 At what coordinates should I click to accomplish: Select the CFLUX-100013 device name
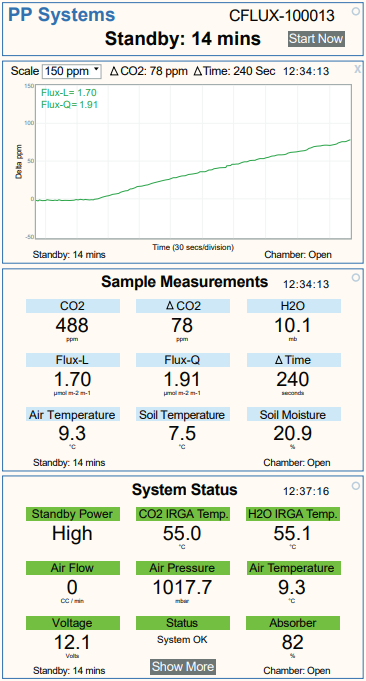tap(282, 16)
